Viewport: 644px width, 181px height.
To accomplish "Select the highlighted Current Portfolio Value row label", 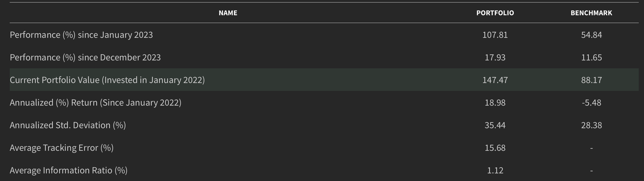I will click(107, 80).
